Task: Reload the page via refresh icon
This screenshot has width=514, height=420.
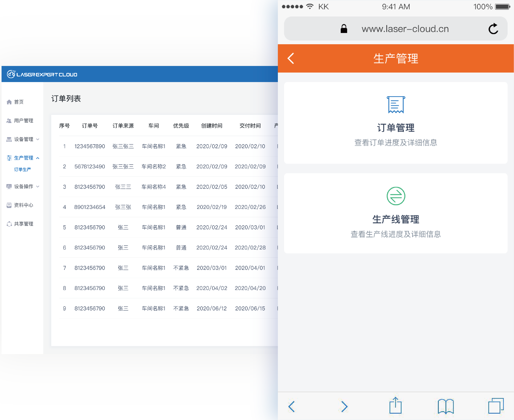Action: (x=493, y=29)
